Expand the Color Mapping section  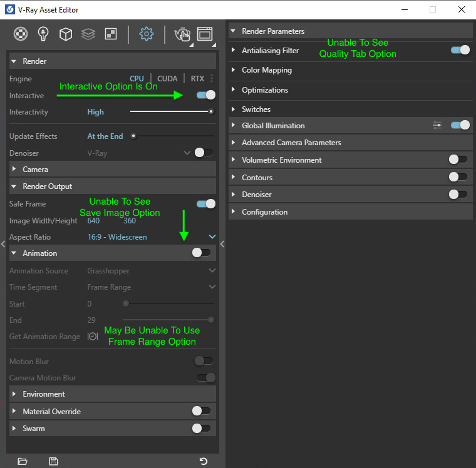tap(351, 70)
